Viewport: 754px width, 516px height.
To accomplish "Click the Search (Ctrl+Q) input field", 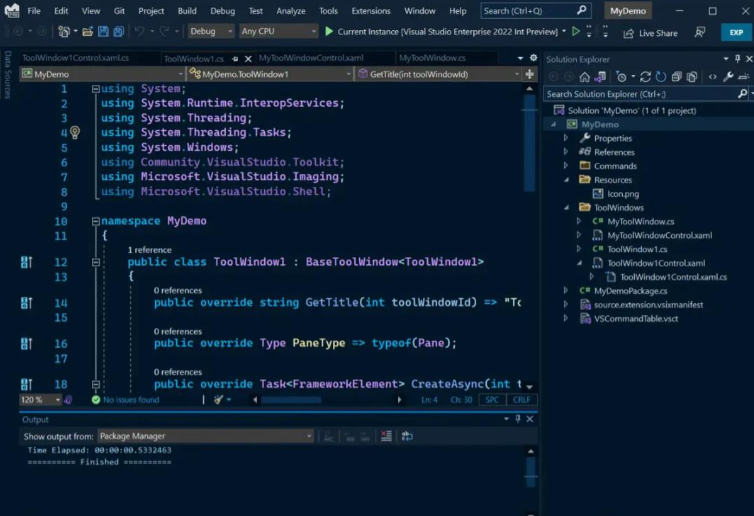I will (536, 11).
